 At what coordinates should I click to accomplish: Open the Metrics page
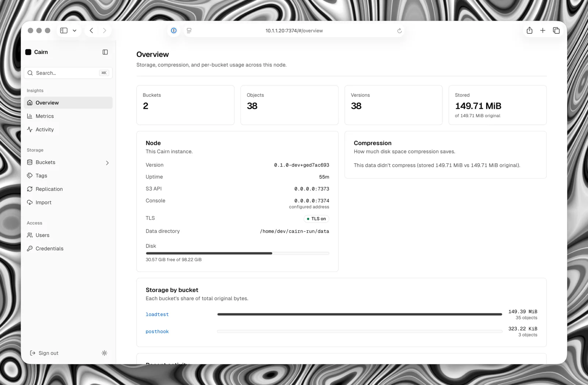pyautogui.click(x=68, y=116)
